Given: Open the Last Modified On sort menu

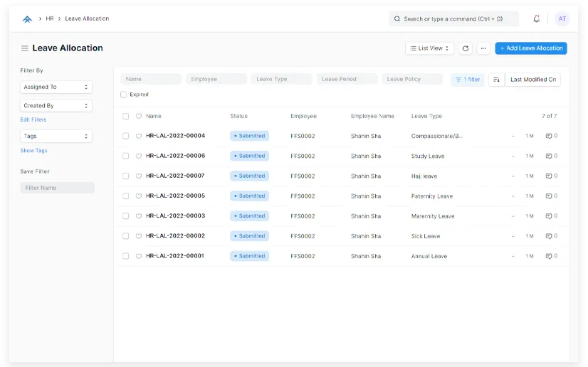Looking at the screenshot, I should pyautogui.click(x=533, y=80).
